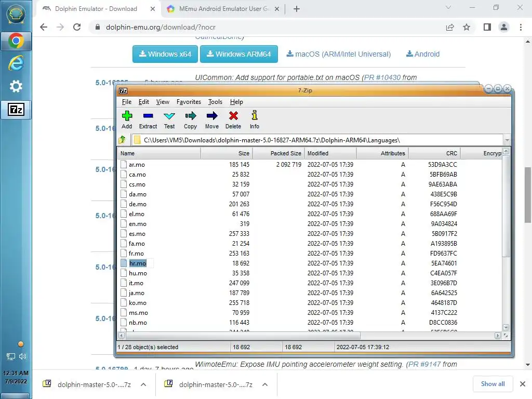
Task: Click the 7z icon in the title bar
Action: 123,90
